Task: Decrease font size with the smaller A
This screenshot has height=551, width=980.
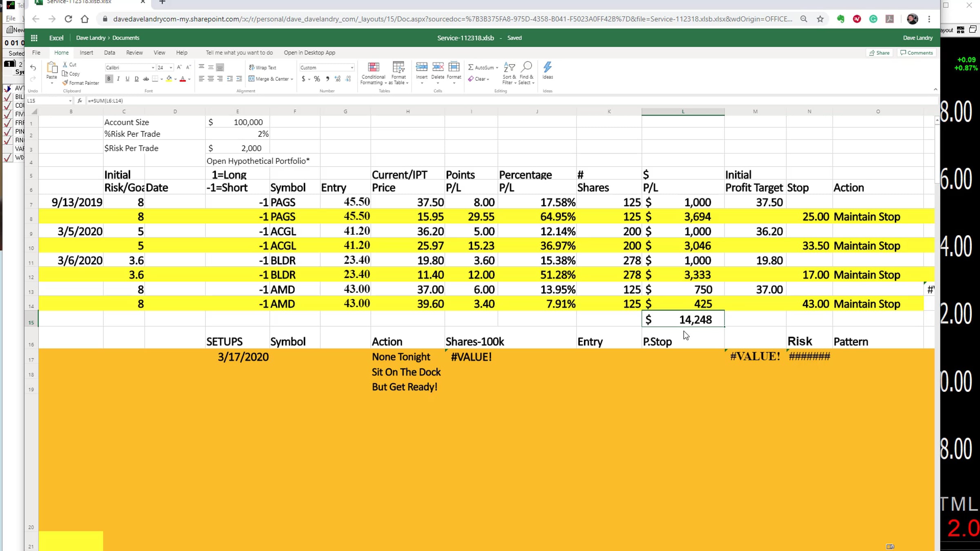Action: coord(188,67)
